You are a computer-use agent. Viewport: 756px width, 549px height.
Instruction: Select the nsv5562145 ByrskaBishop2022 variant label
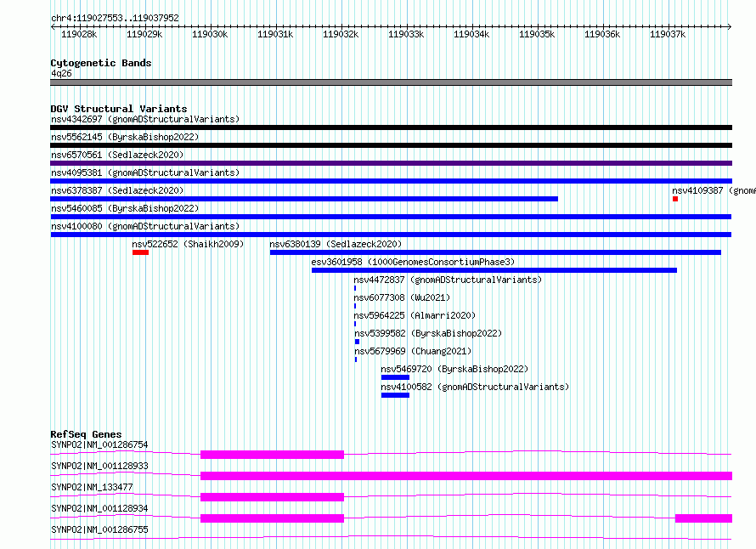pos(125,137)
